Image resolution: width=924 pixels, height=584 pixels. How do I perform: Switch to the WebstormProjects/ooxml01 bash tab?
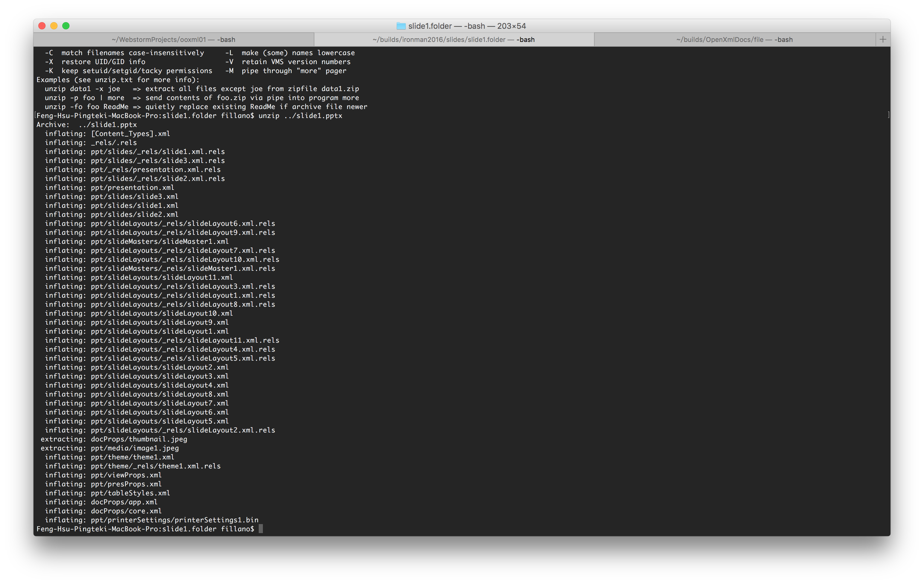(173, 40)
